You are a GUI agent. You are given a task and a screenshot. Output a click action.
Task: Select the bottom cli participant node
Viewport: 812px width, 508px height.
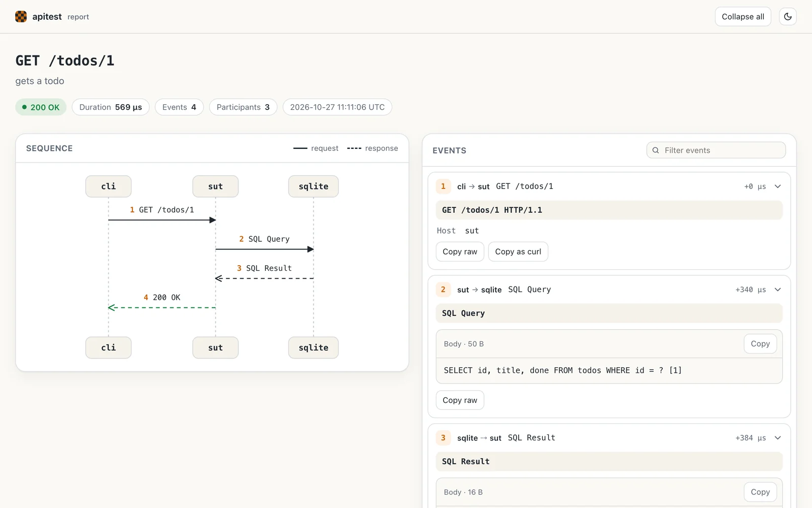(109, 348)
